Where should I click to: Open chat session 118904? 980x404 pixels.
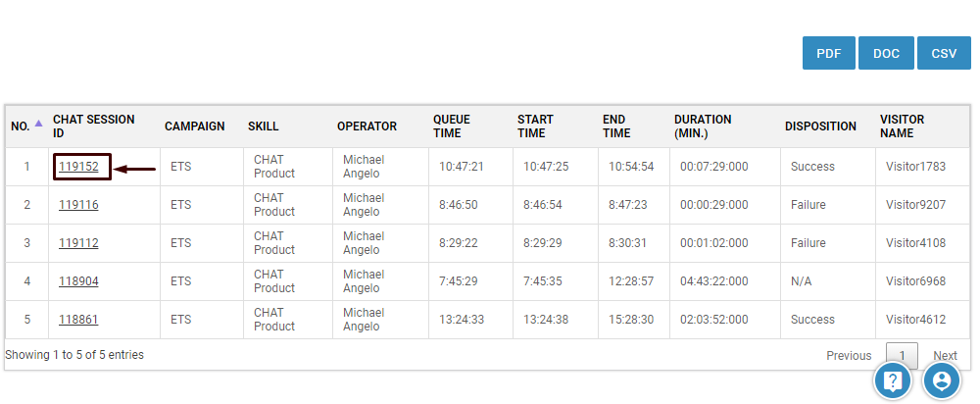78,281
